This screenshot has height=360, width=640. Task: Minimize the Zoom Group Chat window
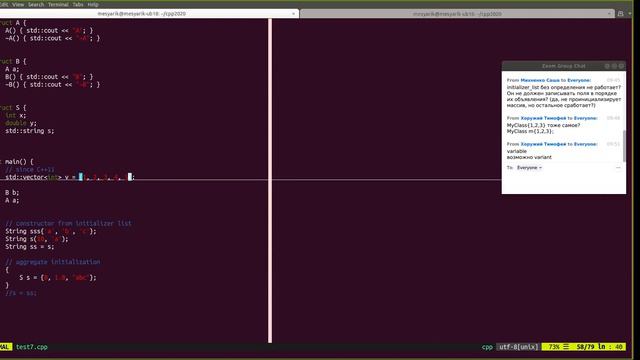607,66
